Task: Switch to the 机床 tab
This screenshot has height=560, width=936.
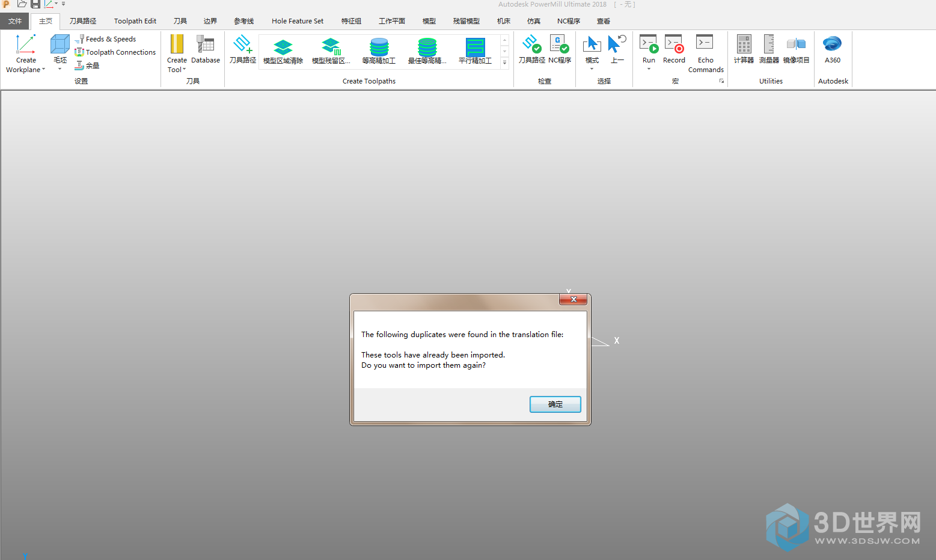Action: click(x=504, y=21)
